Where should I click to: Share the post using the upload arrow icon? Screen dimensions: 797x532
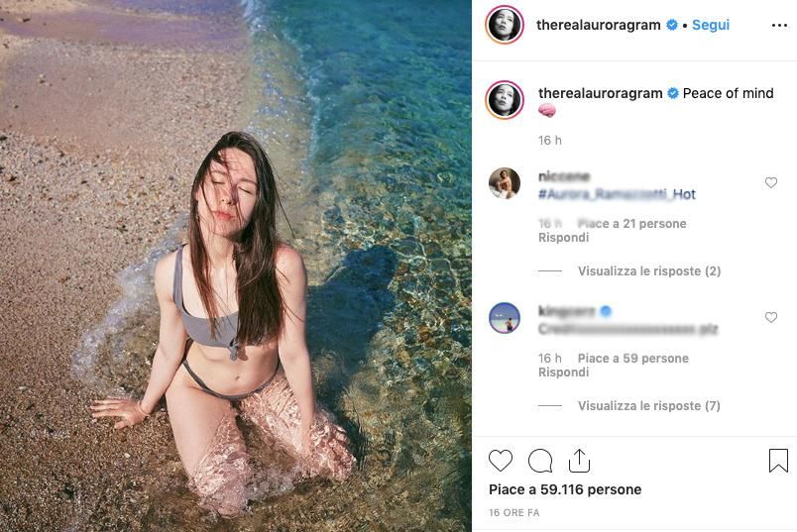pos(579,461)
